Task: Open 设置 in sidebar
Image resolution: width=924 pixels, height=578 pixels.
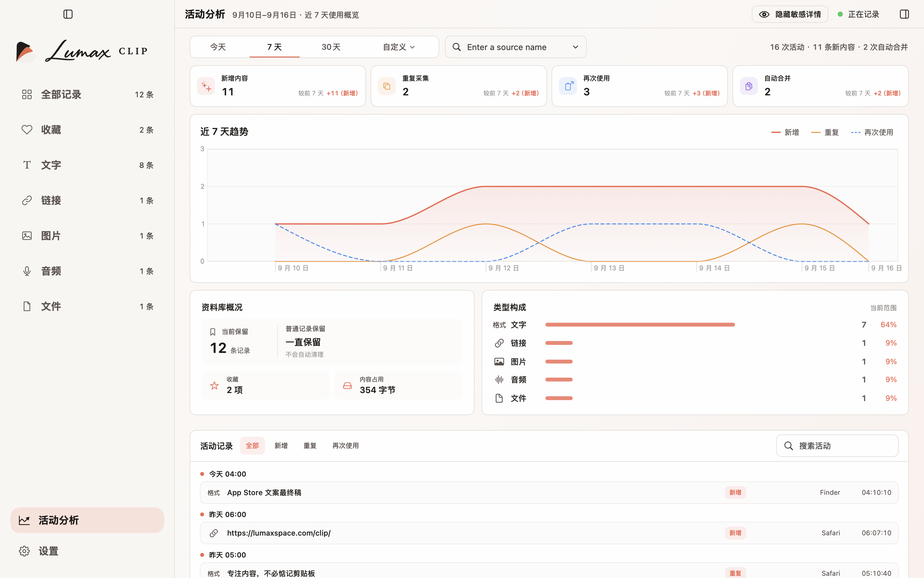Action: pos(87,551)
